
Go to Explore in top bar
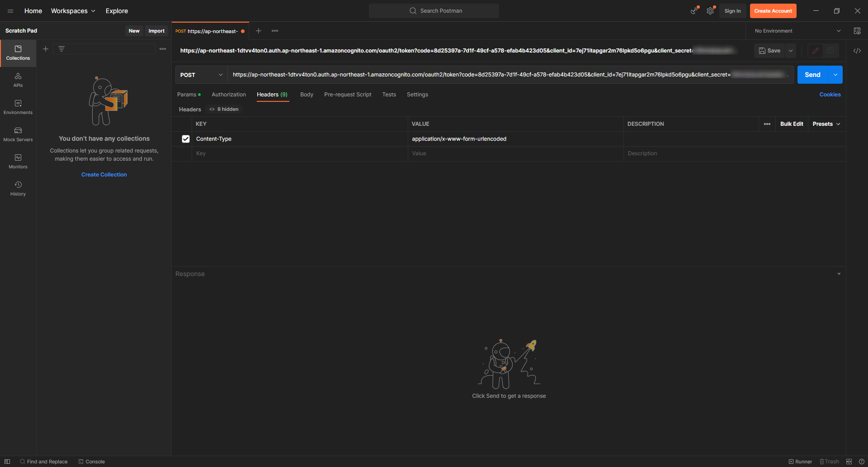(117, 11)
